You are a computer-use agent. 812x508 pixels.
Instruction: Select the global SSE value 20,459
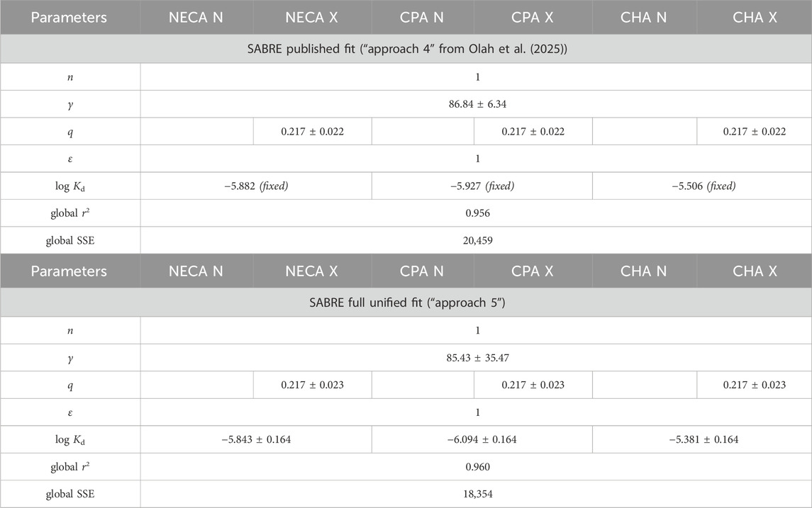[476, 241]
